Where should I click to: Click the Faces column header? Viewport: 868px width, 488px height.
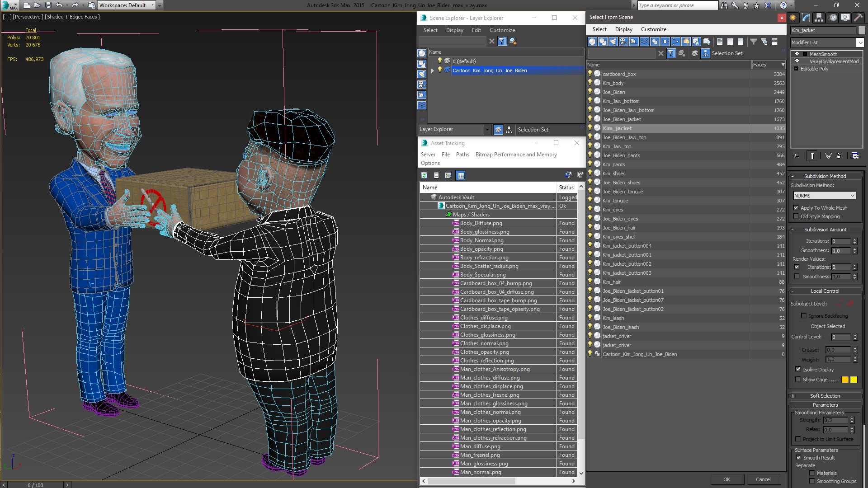pyautogui.click(x=769, y=65)
